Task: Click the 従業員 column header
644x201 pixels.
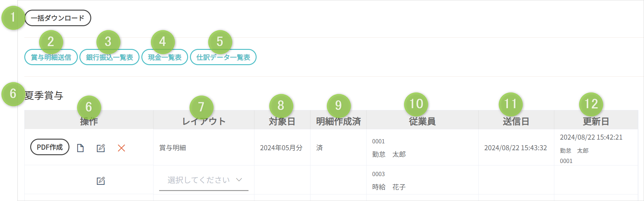Action: click(x=422, y=122)
